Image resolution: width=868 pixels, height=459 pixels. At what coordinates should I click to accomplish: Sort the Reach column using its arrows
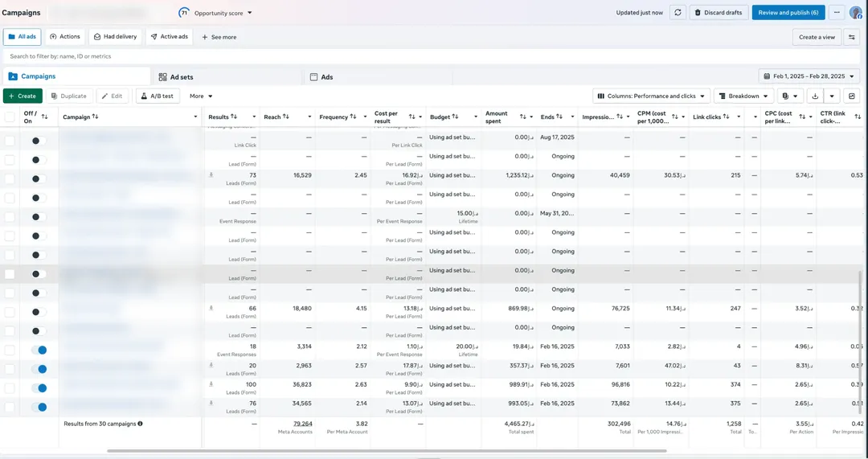pos(285,117)
